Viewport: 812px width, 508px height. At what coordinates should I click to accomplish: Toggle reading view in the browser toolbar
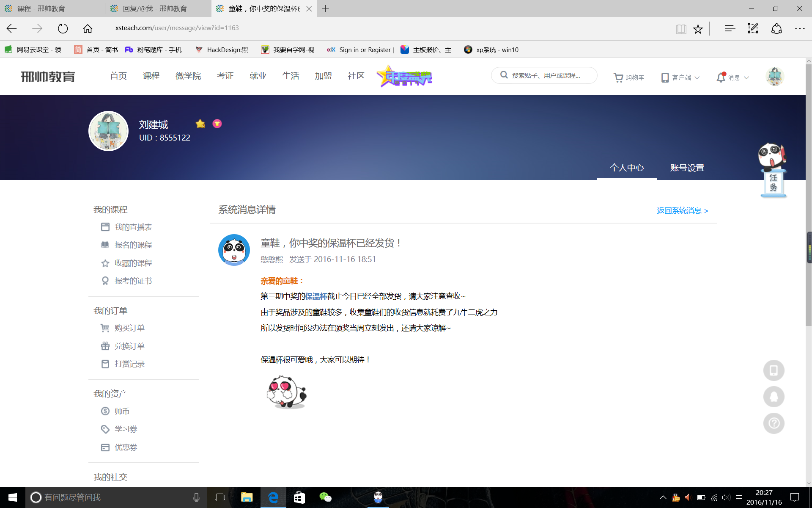tap(681, 28)
